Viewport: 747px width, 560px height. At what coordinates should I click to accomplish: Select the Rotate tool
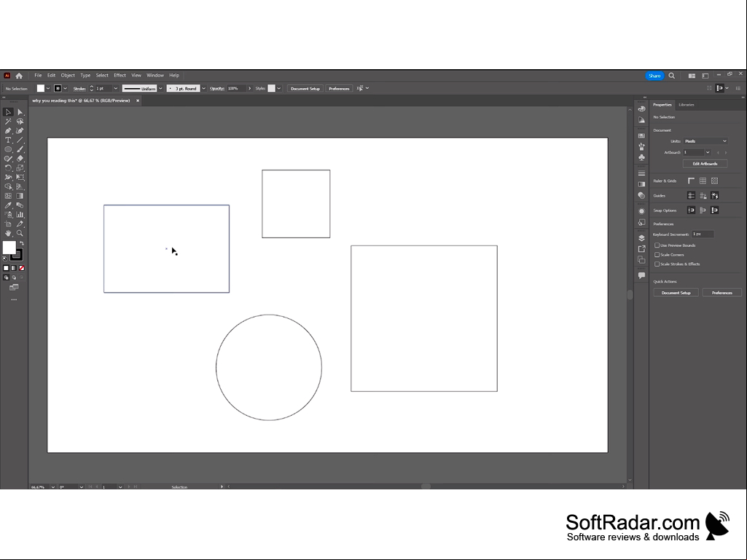pyautogui.click(x=8, y=168)
